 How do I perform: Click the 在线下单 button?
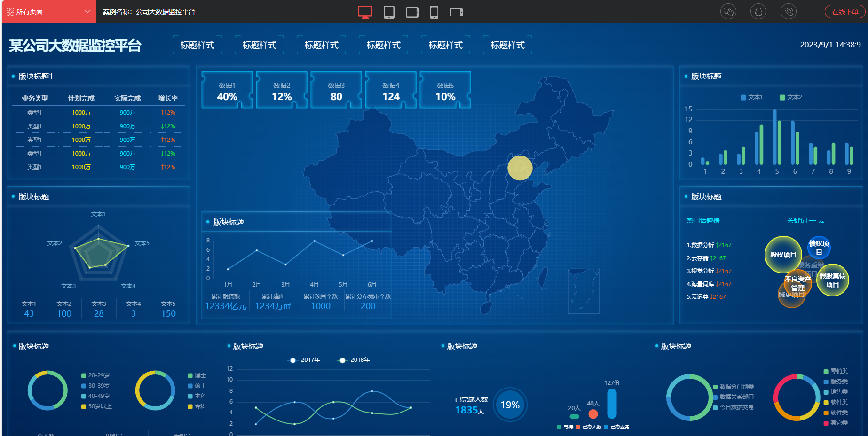pyautogui.click(x=845, y=12)
